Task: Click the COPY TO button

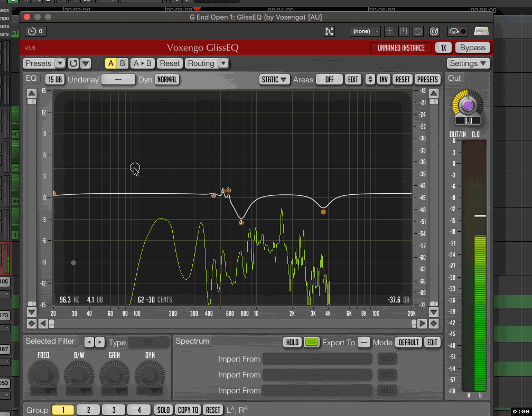Action: [188, 410]
